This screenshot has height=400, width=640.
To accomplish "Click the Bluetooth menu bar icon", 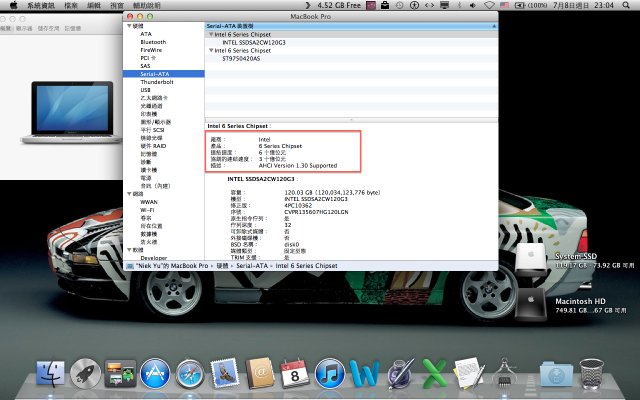I will click(x=459, y=5).
